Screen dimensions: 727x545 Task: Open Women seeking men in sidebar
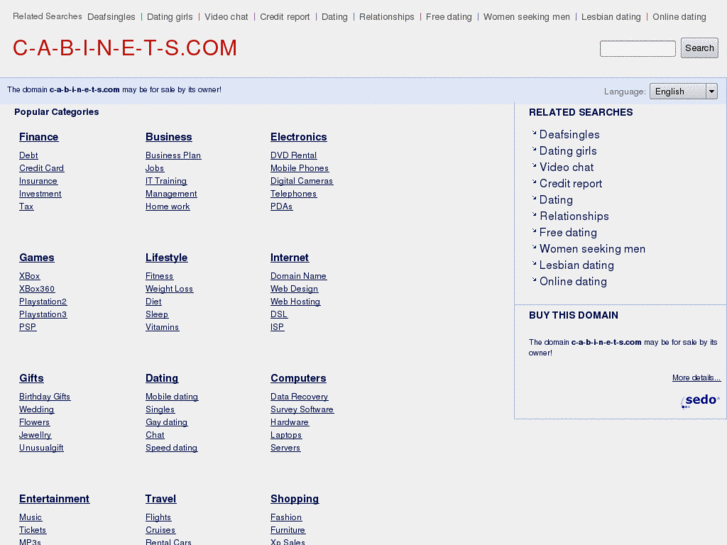click(593, 249)
